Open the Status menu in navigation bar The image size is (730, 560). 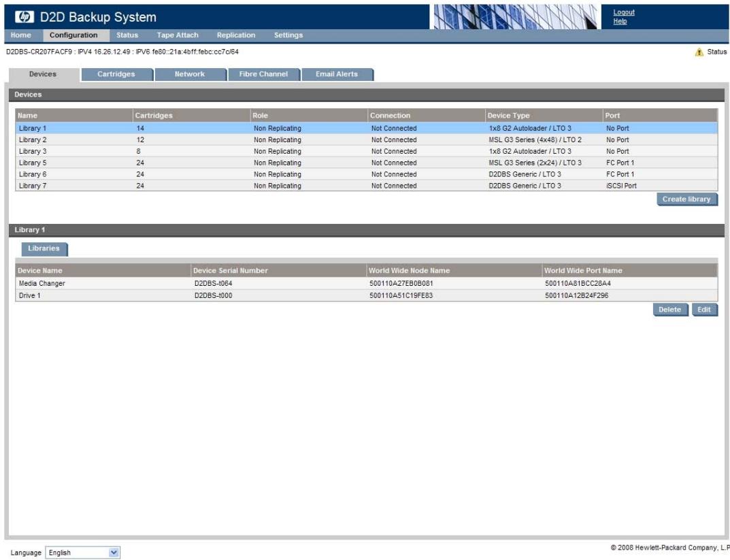[127, 35]
